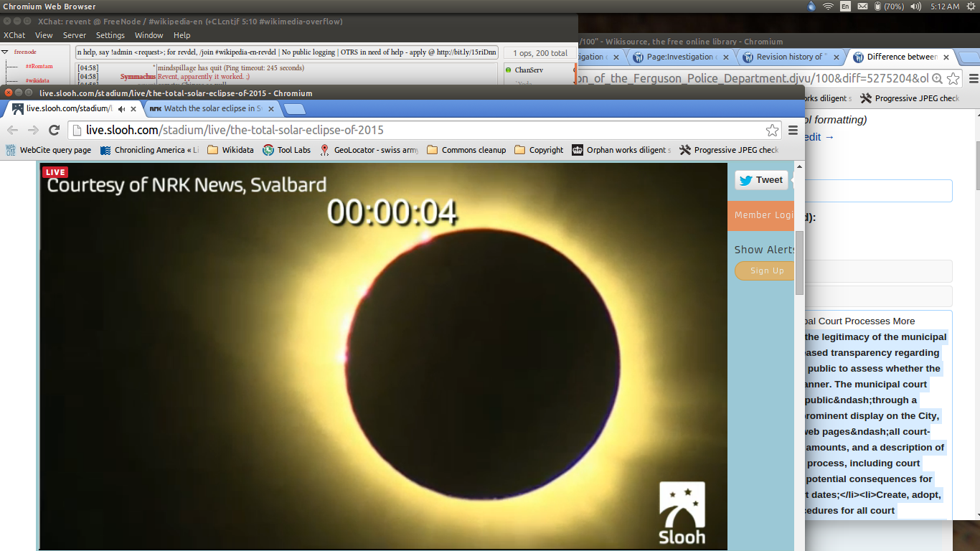Go forward in the Slooh Chromium window
The image size is (980, 551).
tap(33, 130)
